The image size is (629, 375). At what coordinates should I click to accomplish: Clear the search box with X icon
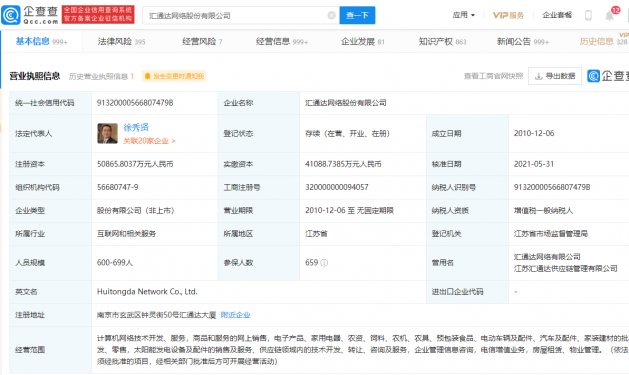click(x=331, y=15)
